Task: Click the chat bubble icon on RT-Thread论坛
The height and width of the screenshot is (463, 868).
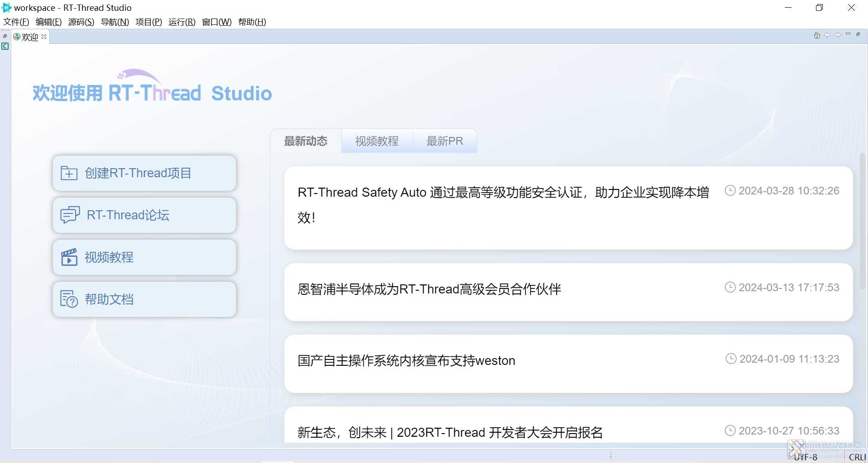Action: point(70,215)
